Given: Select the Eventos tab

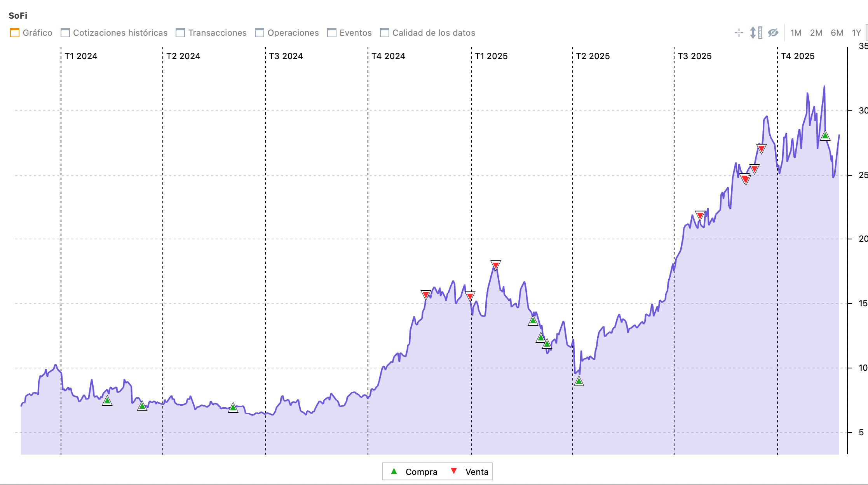Looking at the screenshot, I should 355,33.
